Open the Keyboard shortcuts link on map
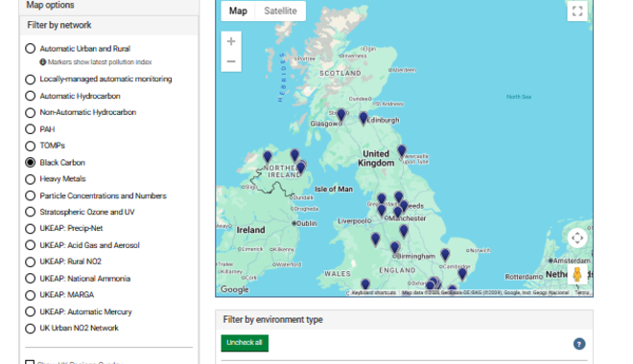This screenshot has height=364, width=633. click(x=373, y=293)
